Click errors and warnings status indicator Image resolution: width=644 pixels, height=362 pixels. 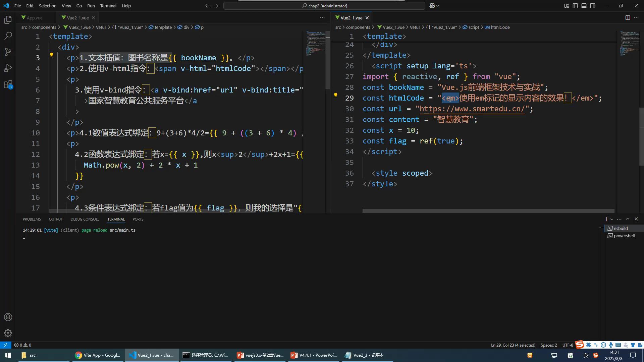tap(23, 345)
